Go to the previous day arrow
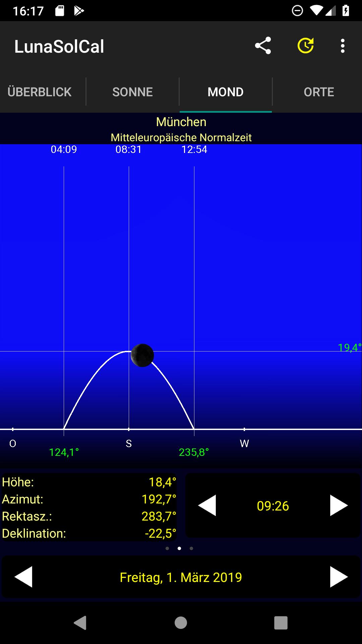The height and width of the screenshot is (644, 362). [23, 577]
